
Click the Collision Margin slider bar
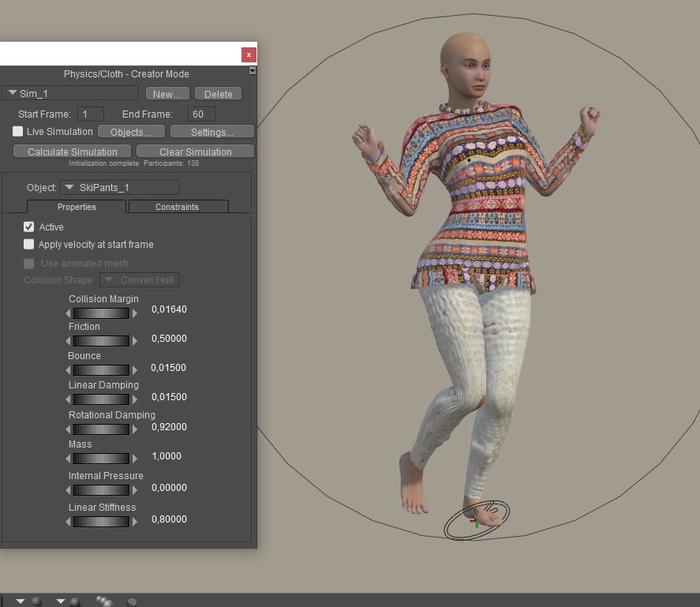(x=101, y=313)
